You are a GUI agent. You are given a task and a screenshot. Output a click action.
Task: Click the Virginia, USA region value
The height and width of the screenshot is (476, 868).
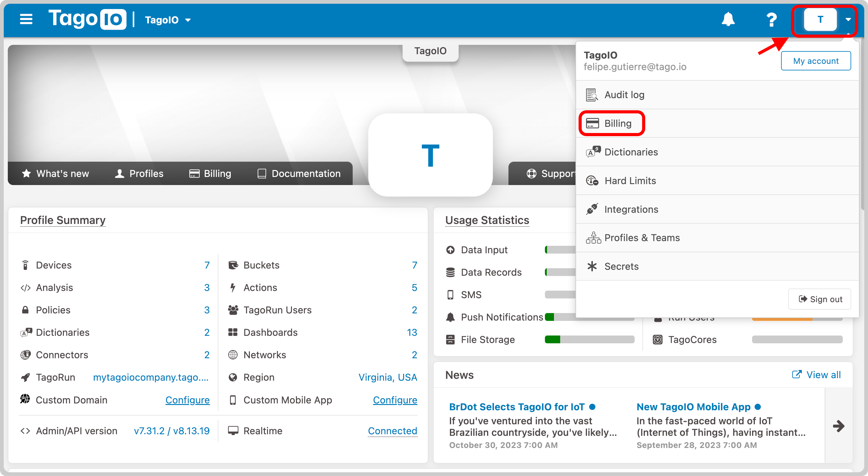click(388, 377)
